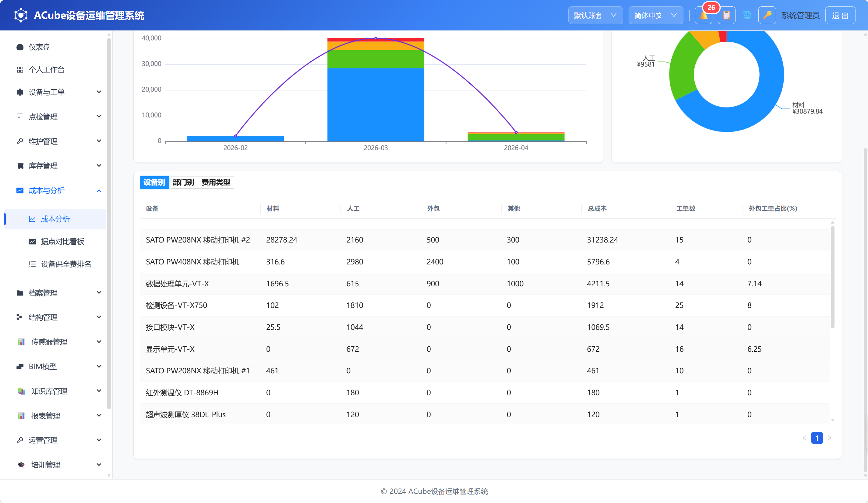
Task: Click the 个人工作台 grid icon
Action: (20, 70)
